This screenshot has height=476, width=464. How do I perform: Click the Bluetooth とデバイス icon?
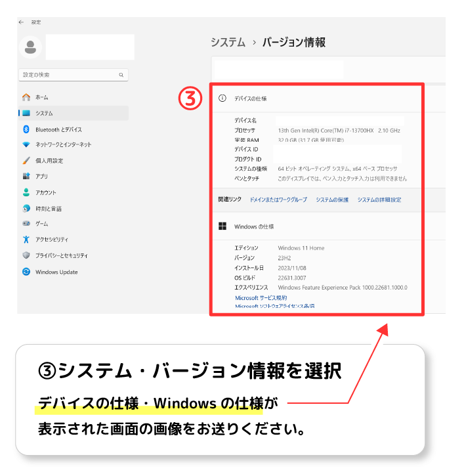[x=26, y=129]
